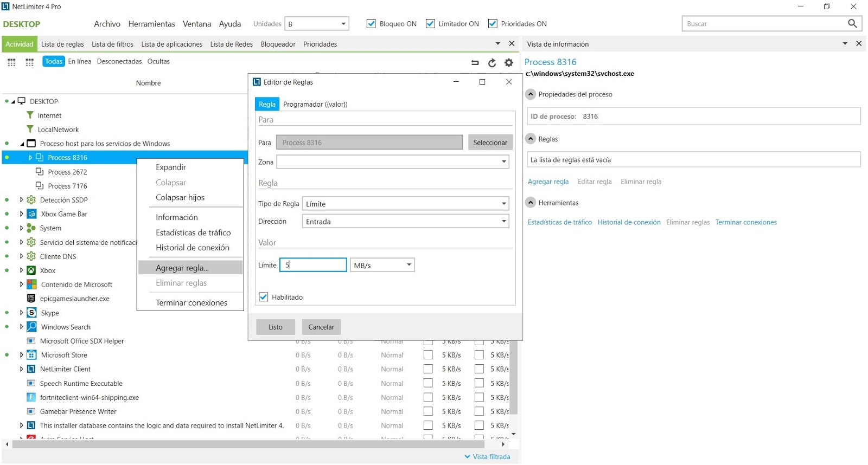Viewport: 868px width, 465px height.
Task: Open the MB/s unit dropdown
Action: (382, 265)
